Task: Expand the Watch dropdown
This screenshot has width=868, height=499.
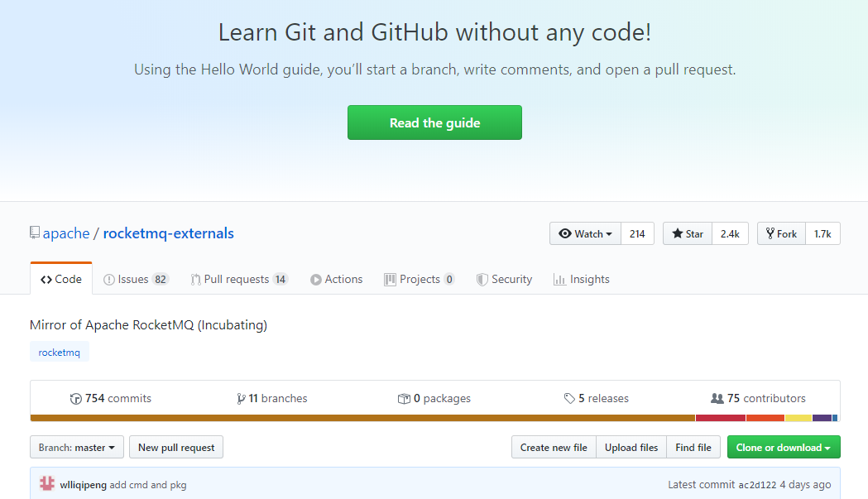Action: (585, 233)
